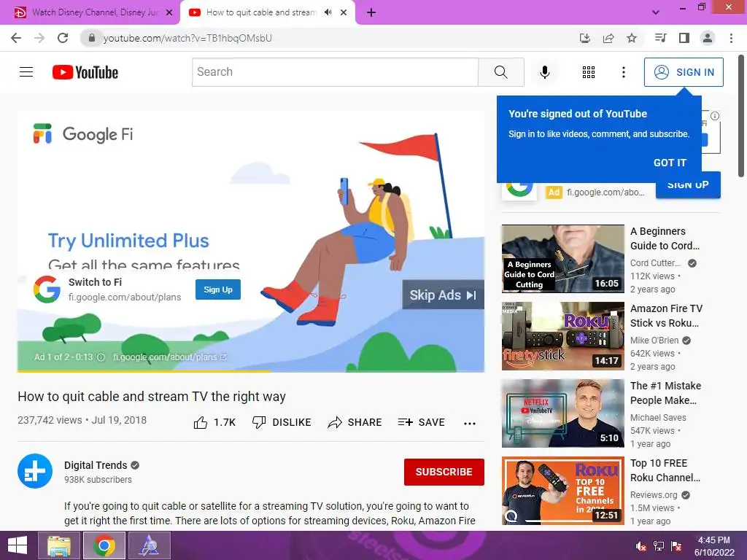Viewport: 747px width, 560px height.
Task: Click the lock icon in address bar
Action: pos(92,38)
